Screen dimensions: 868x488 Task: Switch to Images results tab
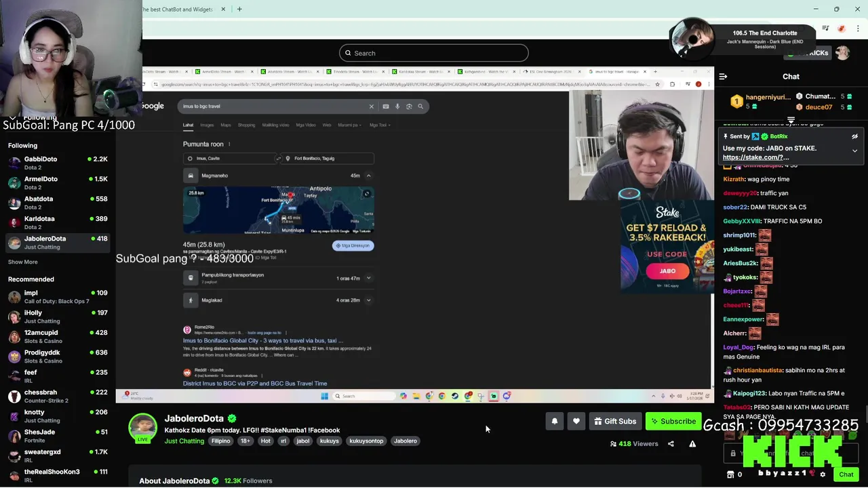(207, 125)
